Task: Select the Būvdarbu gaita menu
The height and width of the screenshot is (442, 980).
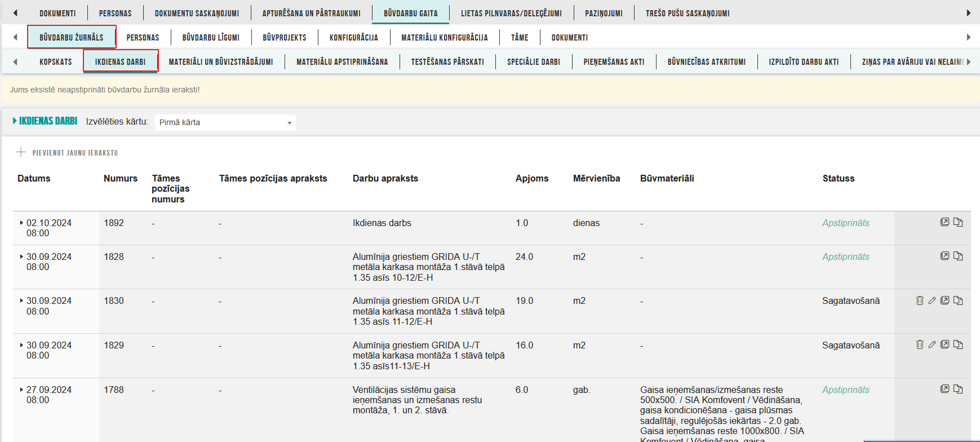Action: coord(411,13)
